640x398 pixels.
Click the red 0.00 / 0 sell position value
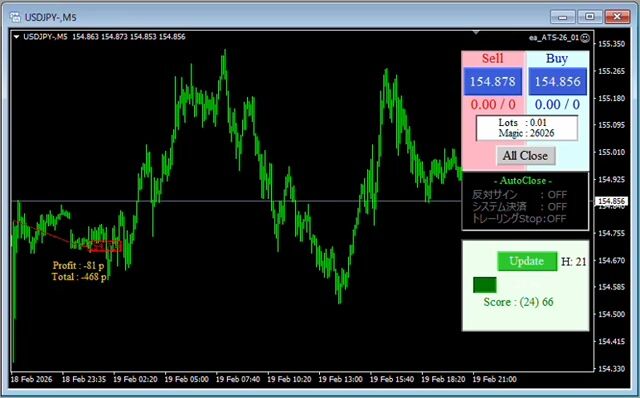click(x=493, y=105)
